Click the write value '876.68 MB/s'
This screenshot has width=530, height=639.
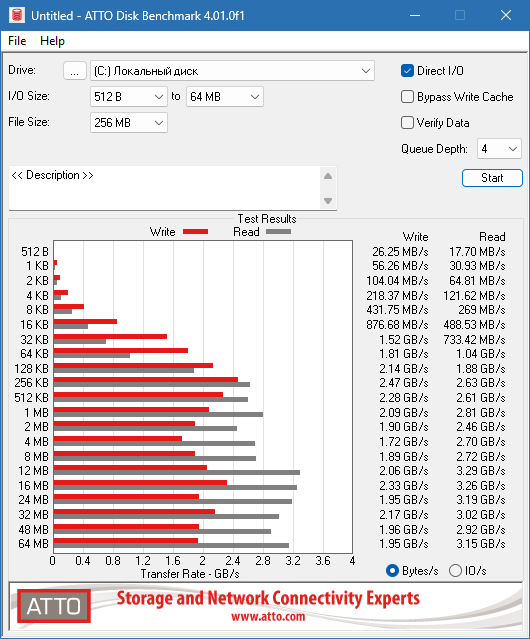click(x=397, y=325)
